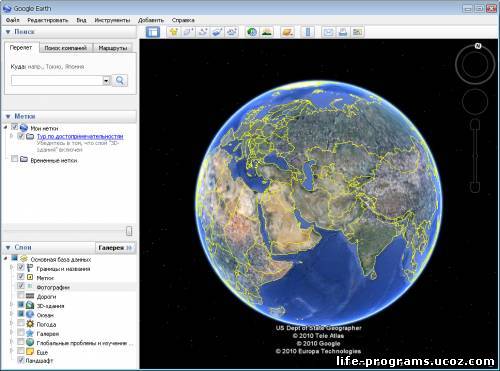500x371 pixels.
Task: Toggle the Океан layer checkbox
Action: coord(21,314)
